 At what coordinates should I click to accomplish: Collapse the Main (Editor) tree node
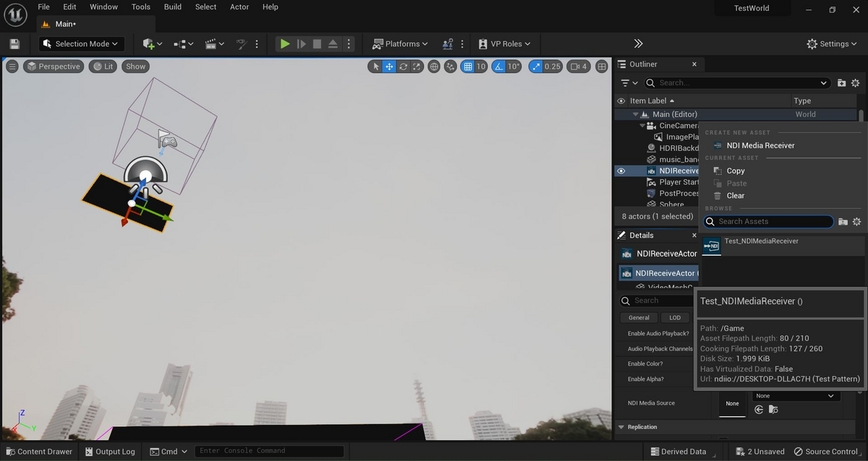click(x=635, y=114)
